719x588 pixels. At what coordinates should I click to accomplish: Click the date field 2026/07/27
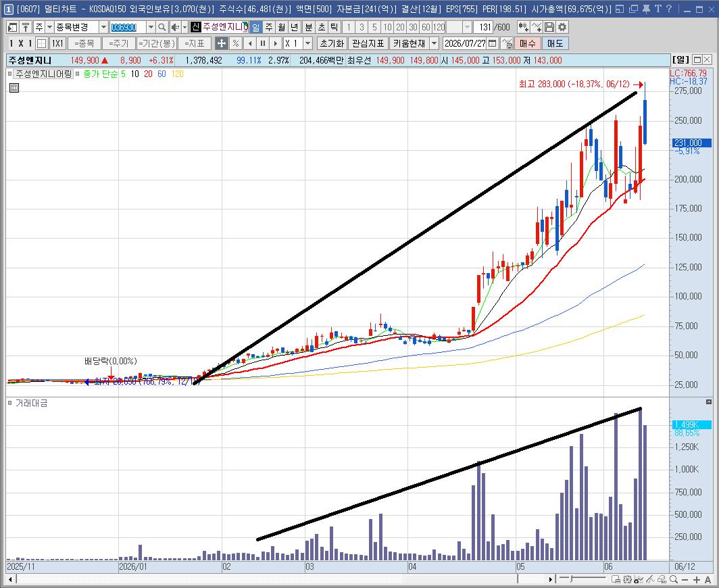(465, 43)
